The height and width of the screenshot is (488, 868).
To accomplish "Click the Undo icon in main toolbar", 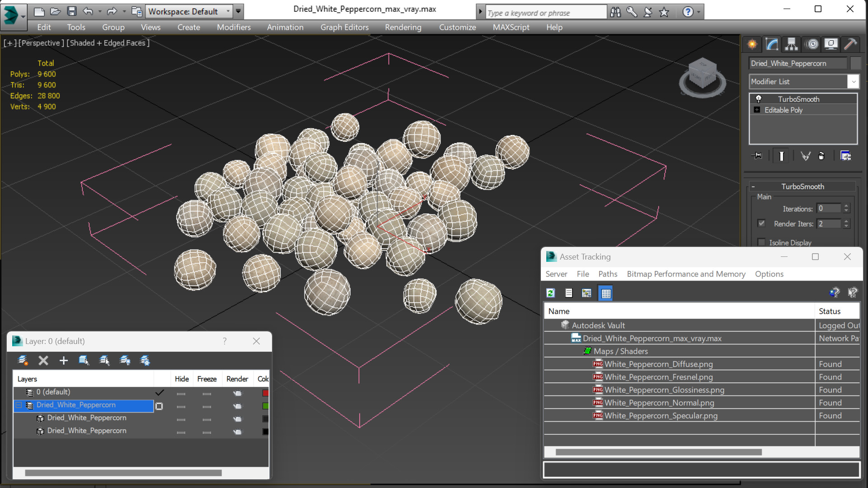I will click(88, 11).
